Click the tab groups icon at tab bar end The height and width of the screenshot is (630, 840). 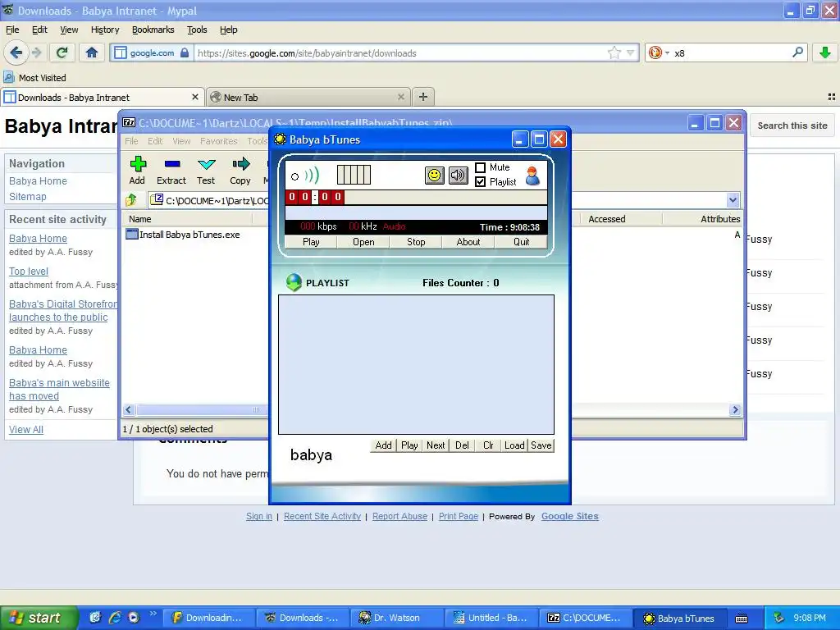832,97
